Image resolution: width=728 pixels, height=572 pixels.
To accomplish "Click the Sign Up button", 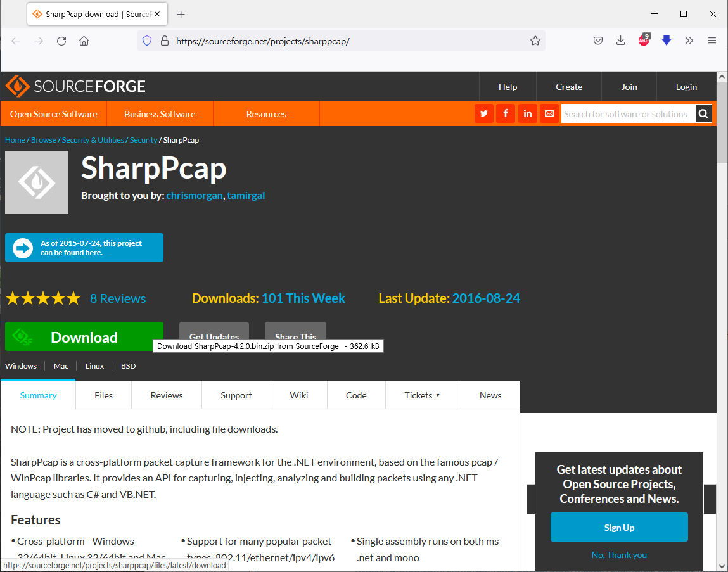I will 619,528.
